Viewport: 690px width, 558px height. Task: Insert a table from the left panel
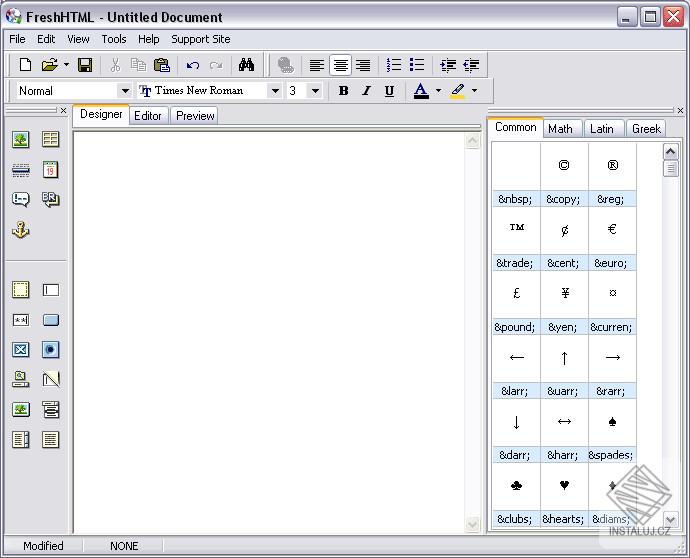[x=51, y=140]
